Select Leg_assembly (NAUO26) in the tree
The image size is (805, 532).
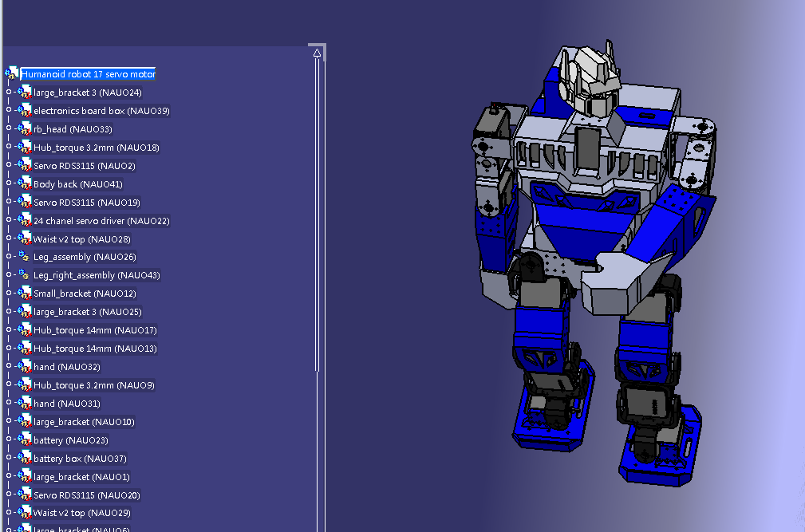pyautogui.click(x=85, y=257)
